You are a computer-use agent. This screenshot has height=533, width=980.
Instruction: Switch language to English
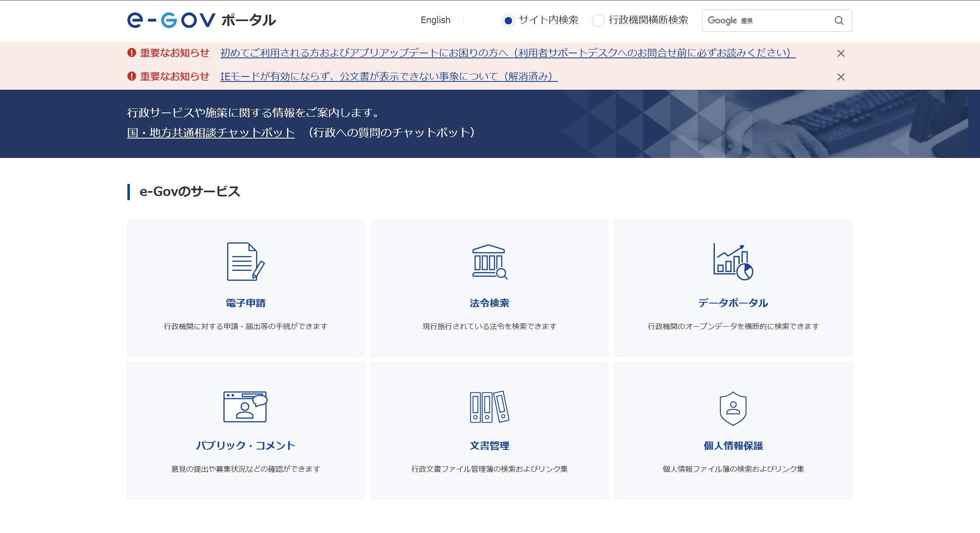pos(435,20)
